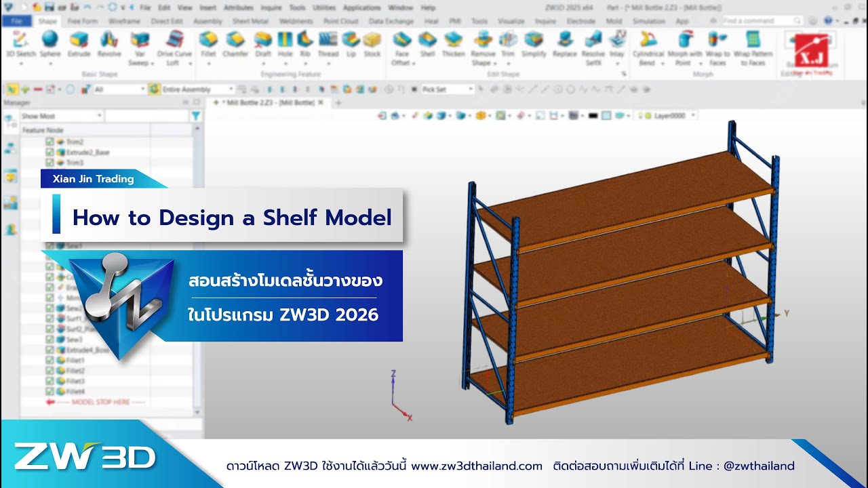This screenshot has height=488, width=868.
Task: Pick the Simplify tool
Action: [x=534, y=45]
